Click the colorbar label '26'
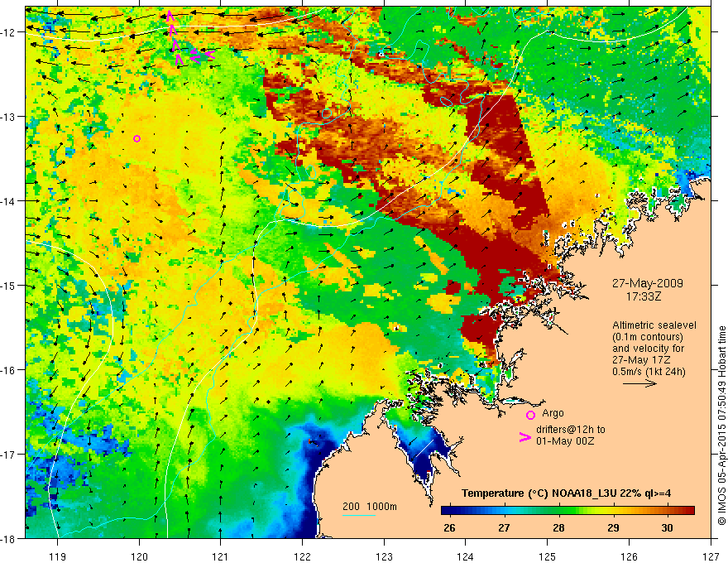 pyautogui.click(x=449, y=527)
